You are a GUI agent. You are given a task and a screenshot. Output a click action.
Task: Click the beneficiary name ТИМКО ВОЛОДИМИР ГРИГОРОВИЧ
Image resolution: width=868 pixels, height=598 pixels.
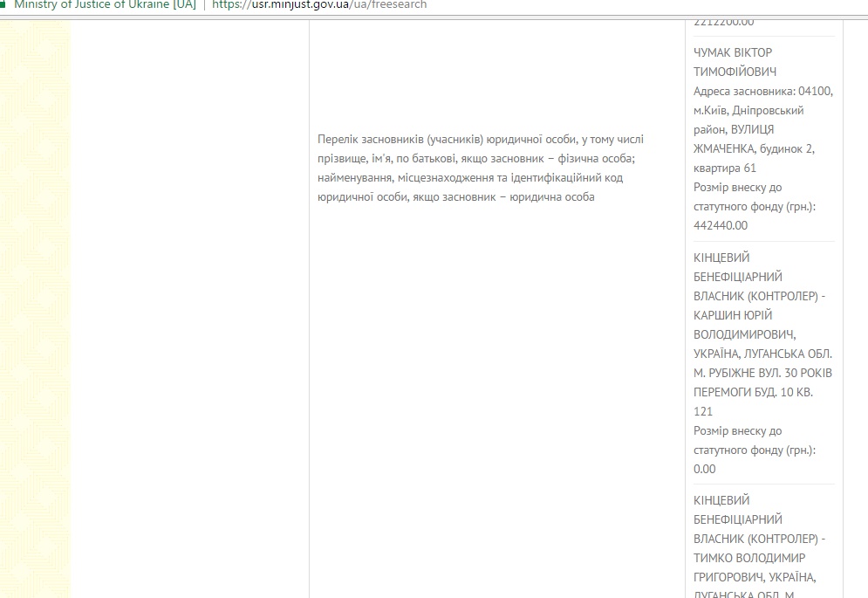[x=749, y=567]
